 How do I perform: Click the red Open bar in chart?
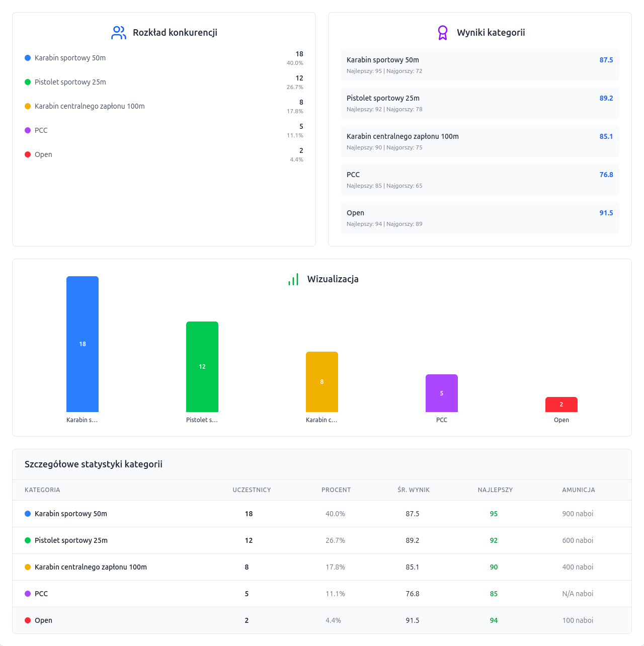pos(561,405)
